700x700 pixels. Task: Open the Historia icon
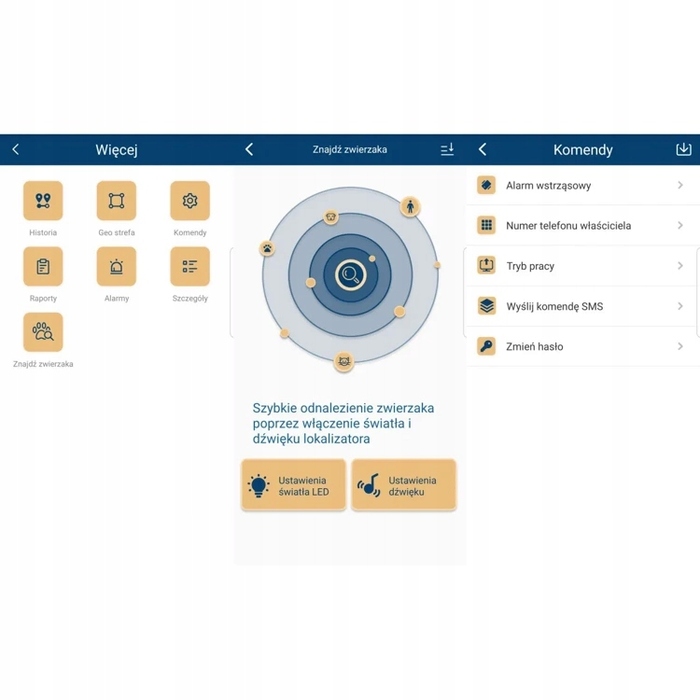43,201
